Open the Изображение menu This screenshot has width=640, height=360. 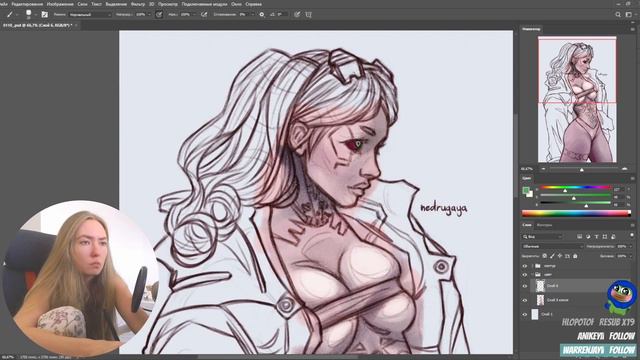(x=60, y=4)
